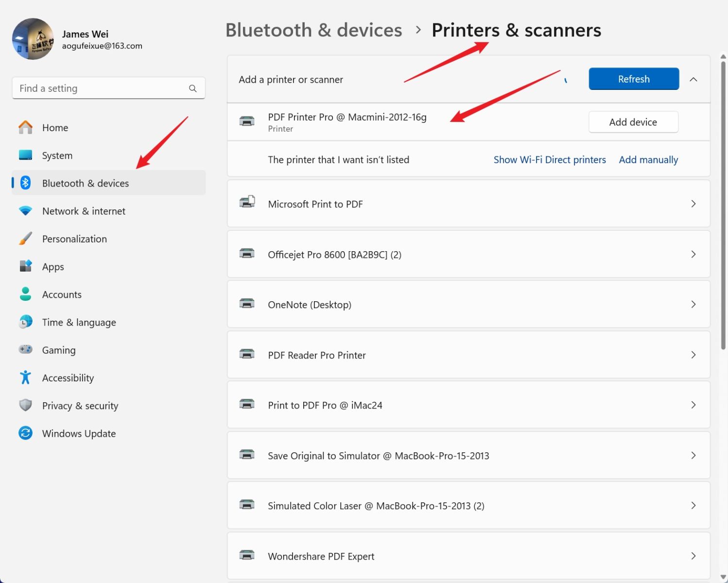
Task: Click 'The printer that I want isn't listed' text
Action: 339,159
